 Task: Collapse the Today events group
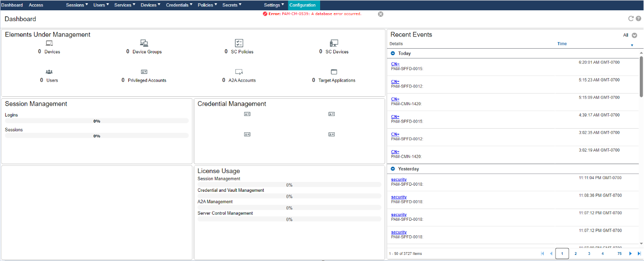pos(393,53)
